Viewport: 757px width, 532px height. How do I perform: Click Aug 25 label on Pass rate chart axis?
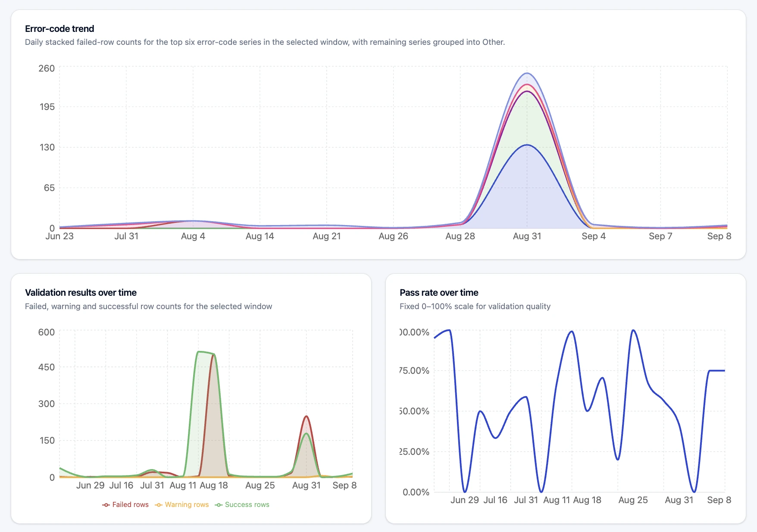(633, 500)
